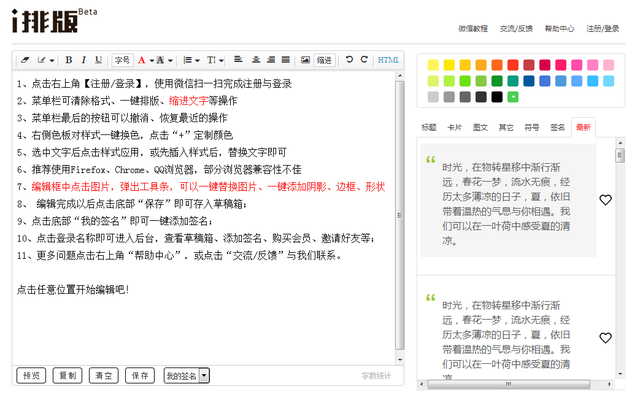Toggle underline formatting

[98, 61]
